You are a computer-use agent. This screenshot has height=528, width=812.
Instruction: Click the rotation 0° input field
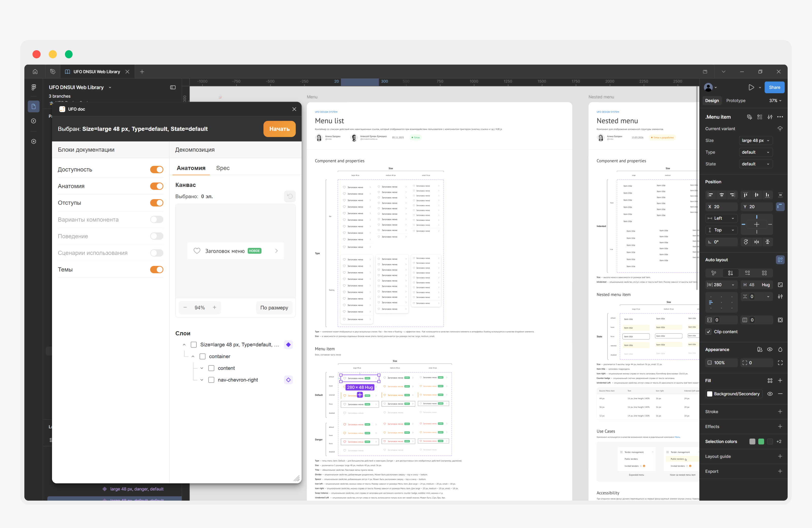(721, 242)
